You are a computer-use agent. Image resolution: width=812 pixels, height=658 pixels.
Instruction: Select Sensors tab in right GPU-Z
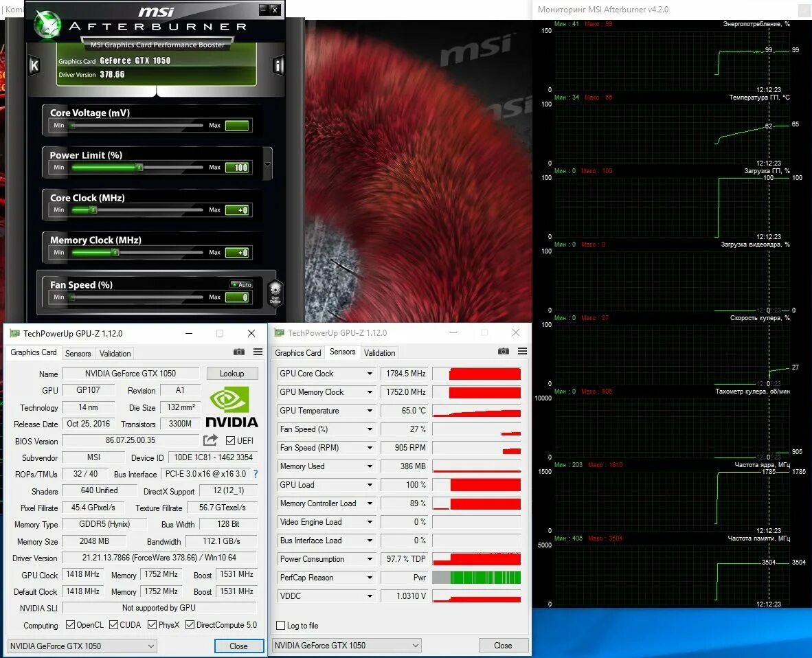tap(343, 352)
